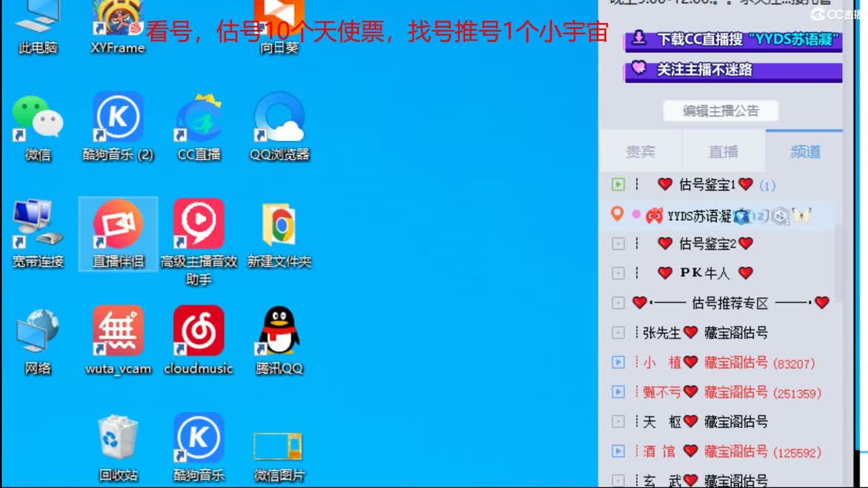
Task: Launch the bottom-row 酷狗音乐 shortcut
Action: point(199,447)
